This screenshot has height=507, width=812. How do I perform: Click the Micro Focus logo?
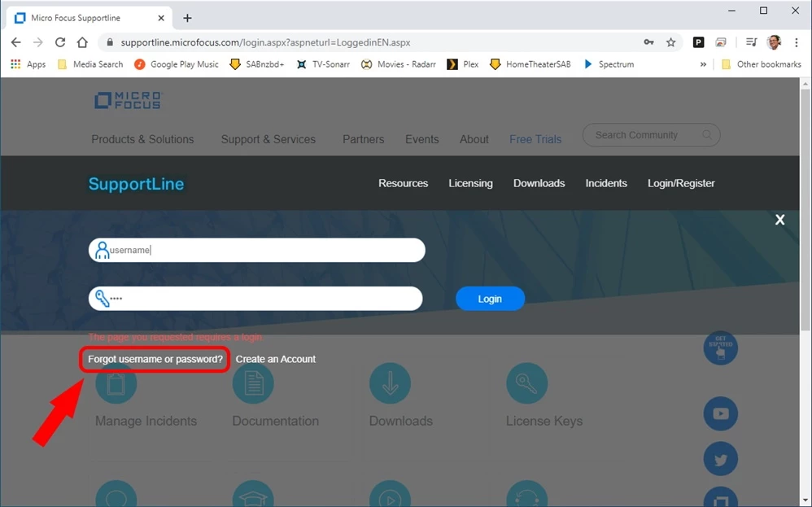(128, 100)
